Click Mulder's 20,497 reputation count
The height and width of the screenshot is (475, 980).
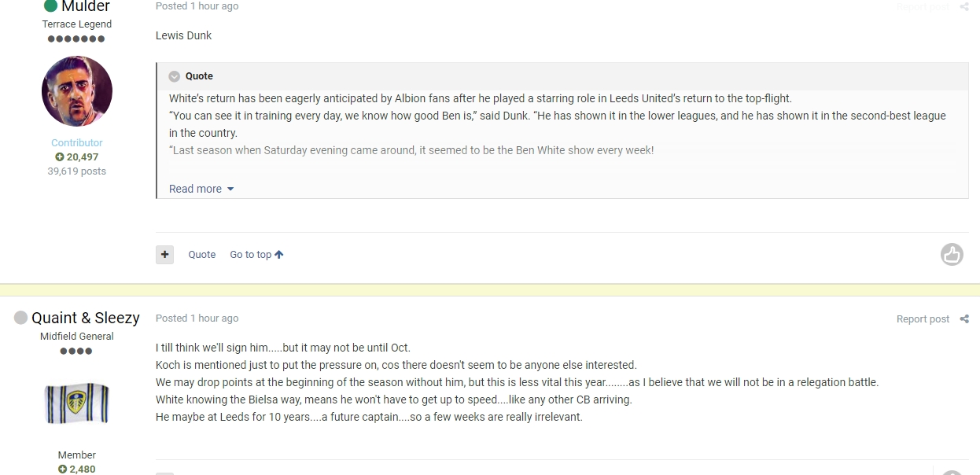click(77, 157)
